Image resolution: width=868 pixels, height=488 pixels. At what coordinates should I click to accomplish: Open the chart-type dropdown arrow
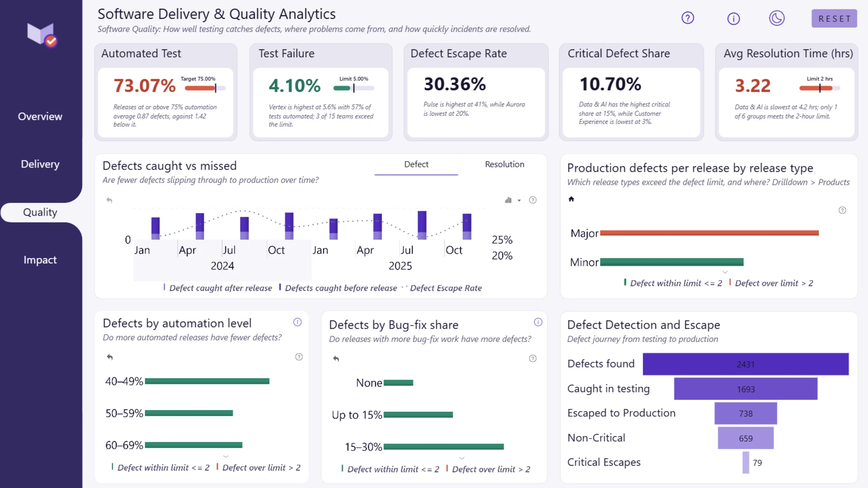coord(519,201)
